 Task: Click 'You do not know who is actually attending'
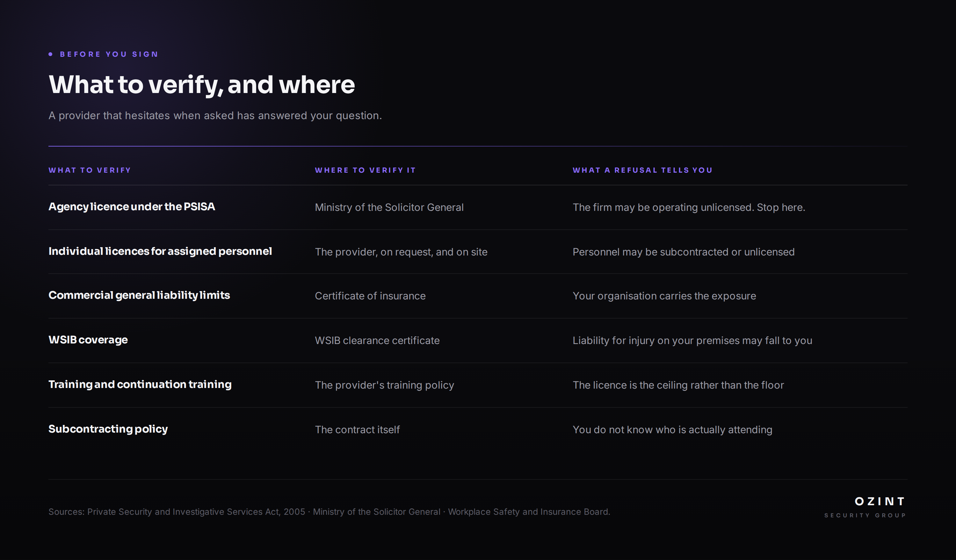[x=672, y=430]
